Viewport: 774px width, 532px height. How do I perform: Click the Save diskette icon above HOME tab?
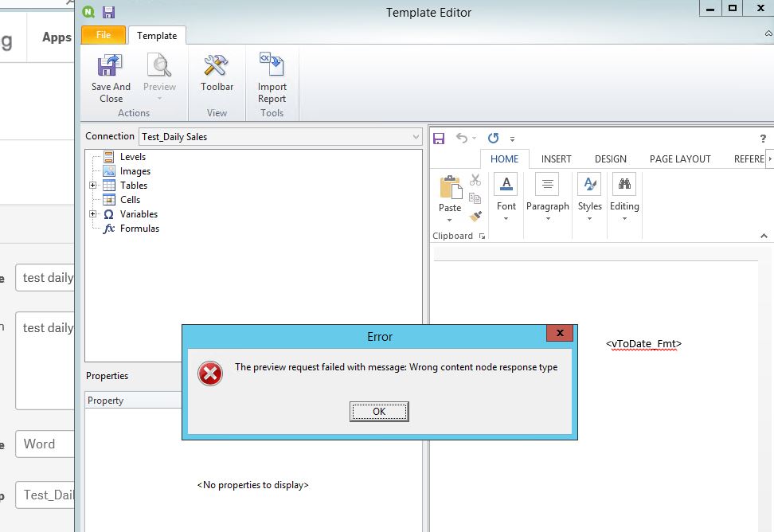439,138
